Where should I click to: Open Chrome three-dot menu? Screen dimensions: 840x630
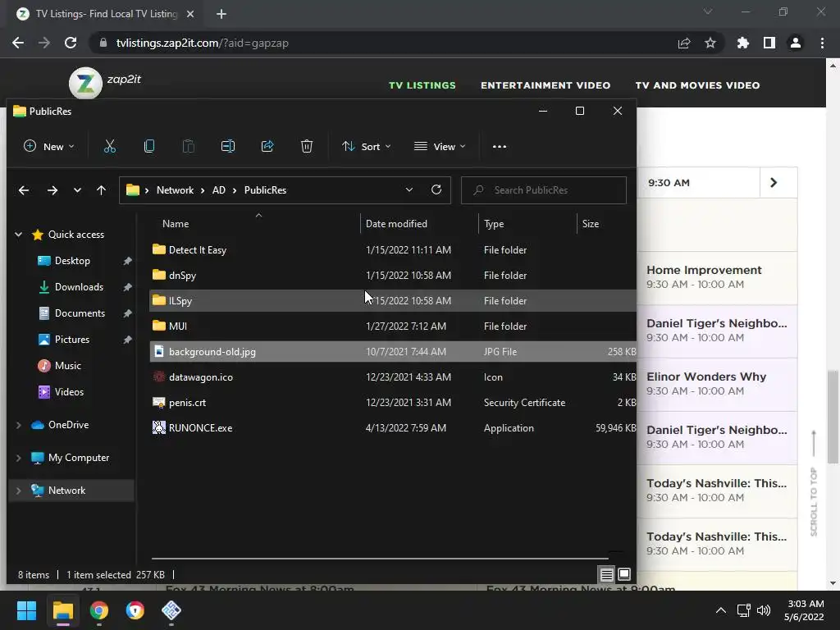click(x=822, y=43)
